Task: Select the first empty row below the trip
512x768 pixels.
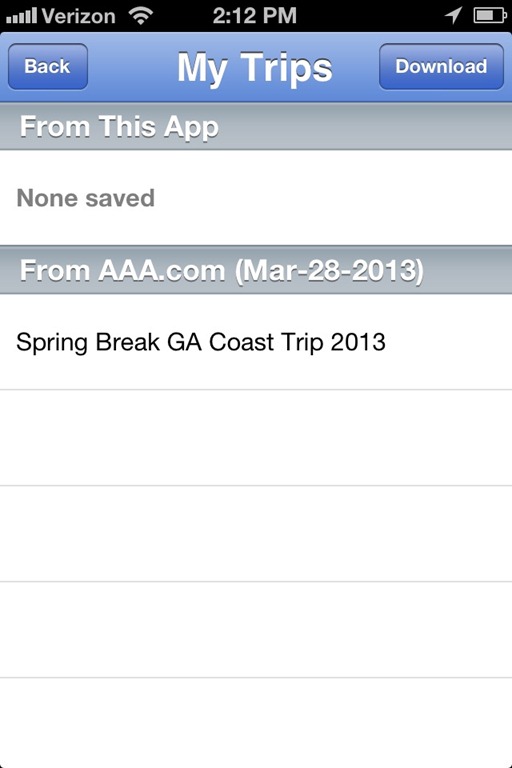Action: (256, 438)
